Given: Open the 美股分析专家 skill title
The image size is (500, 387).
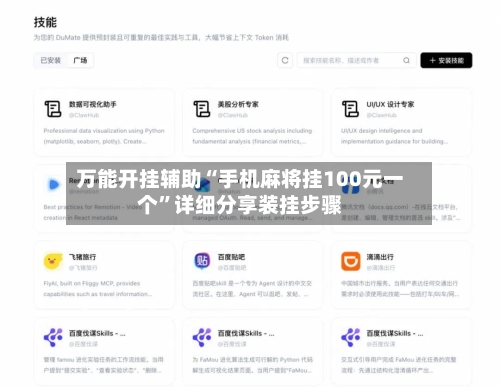Looking at the screenshot, I should click(238, 104).
